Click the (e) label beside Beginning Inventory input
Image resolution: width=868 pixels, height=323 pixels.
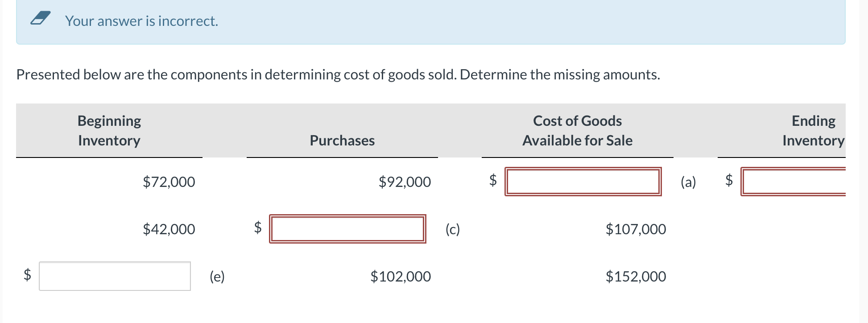[217, 277]
